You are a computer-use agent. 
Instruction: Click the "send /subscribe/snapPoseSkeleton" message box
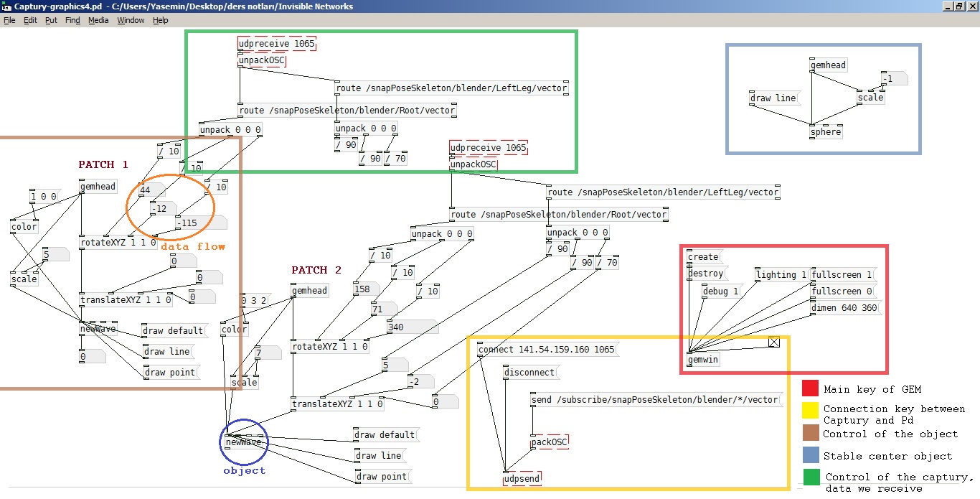654,399
